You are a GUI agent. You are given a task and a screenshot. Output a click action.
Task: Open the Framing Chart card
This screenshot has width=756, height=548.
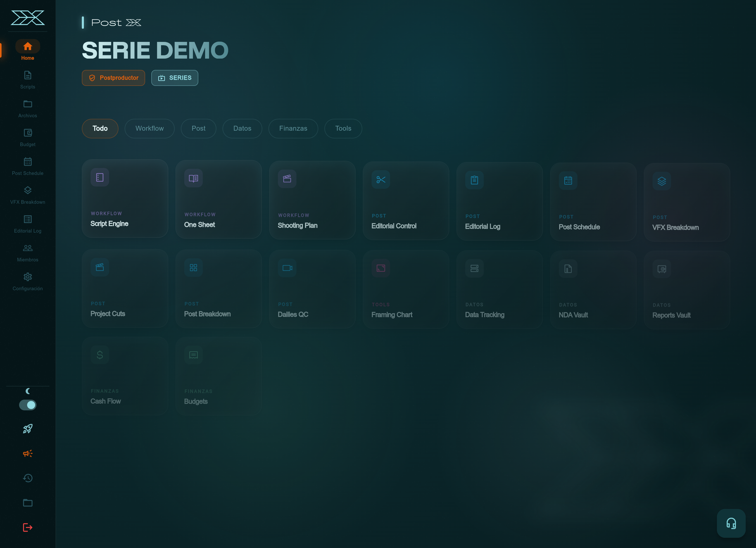[x=406, y=289]
